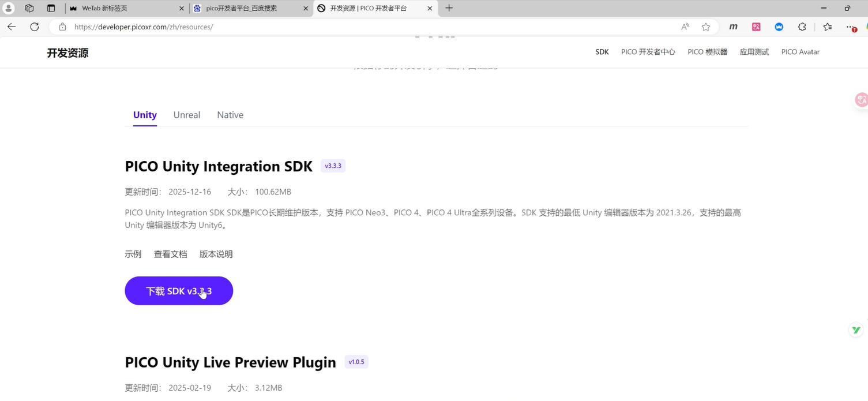Add this page to favorites with the star
868x401 pixels.
click(x=706, y=27)
